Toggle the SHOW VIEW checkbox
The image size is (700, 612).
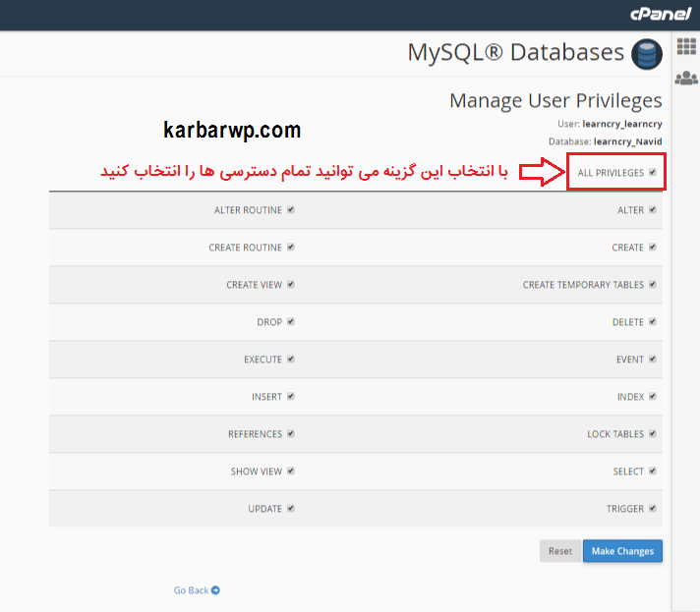pos(291,471)
